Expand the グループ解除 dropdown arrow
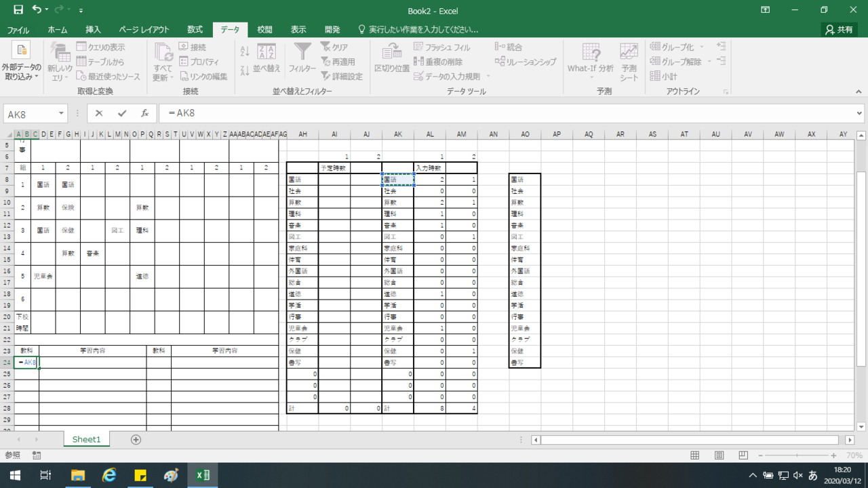868x488 pixels. tap(709, 62)
